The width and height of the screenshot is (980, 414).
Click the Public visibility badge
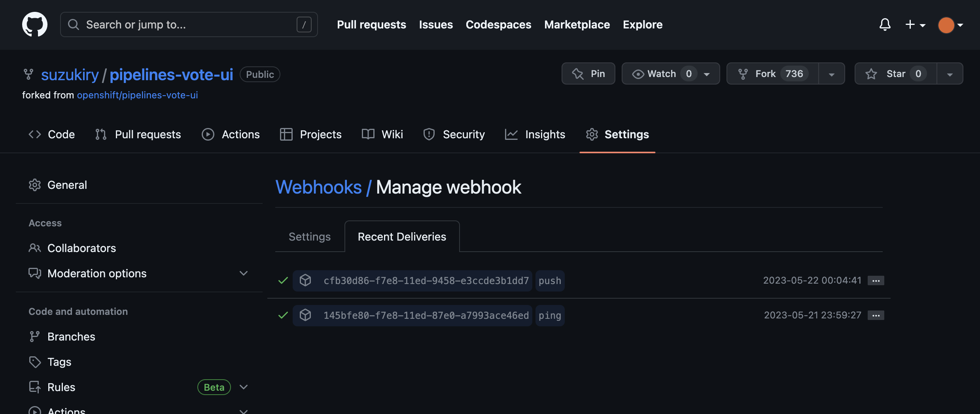click(x=260, y=74)
